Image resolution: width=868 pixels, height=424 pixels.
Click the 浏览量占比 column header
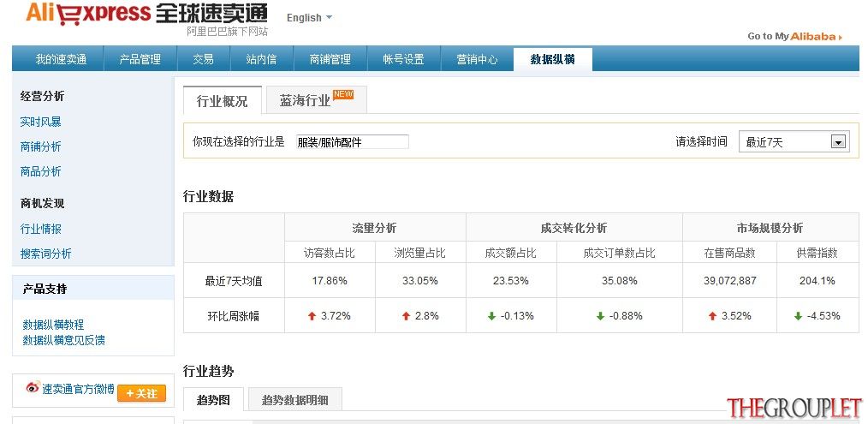tap(419, 254)
